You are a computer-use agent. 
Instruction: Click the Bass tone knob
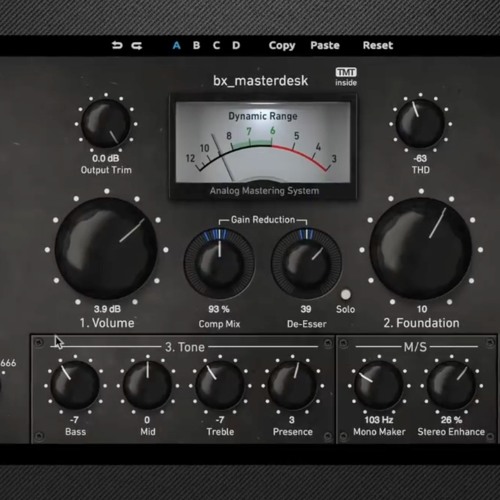click(x=75, y=386)
